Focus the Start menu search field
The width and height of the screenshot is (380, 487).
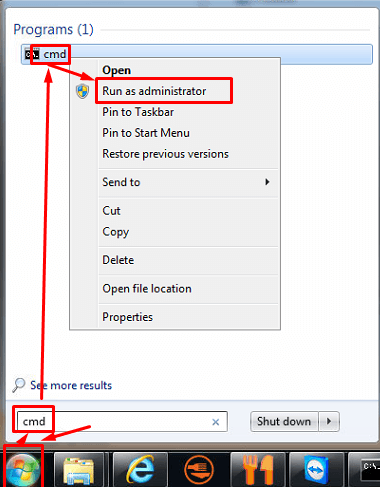(x=122, y=422)
